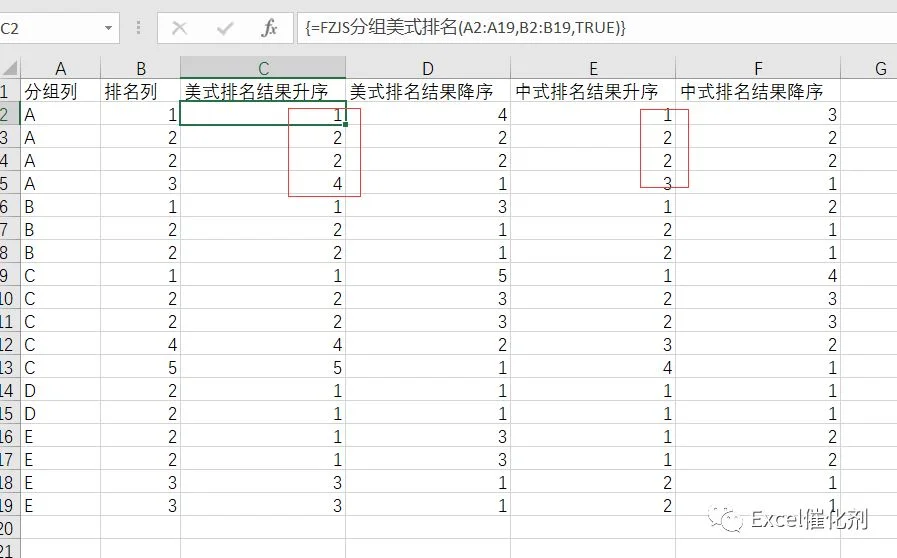Click the Enter checkmark formula bar icon
This screenshot has width=897, height=558.
coord(225,28)
